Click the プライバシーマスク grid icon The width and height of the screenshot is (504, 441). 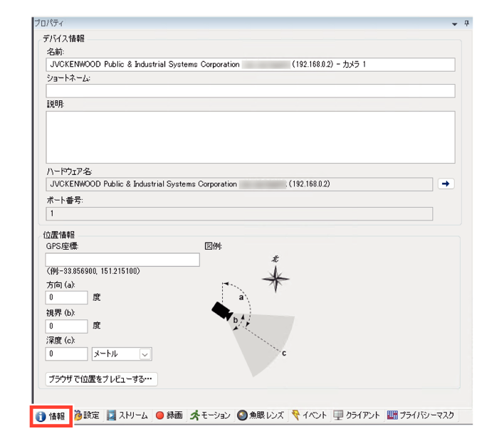pos(392,415)
